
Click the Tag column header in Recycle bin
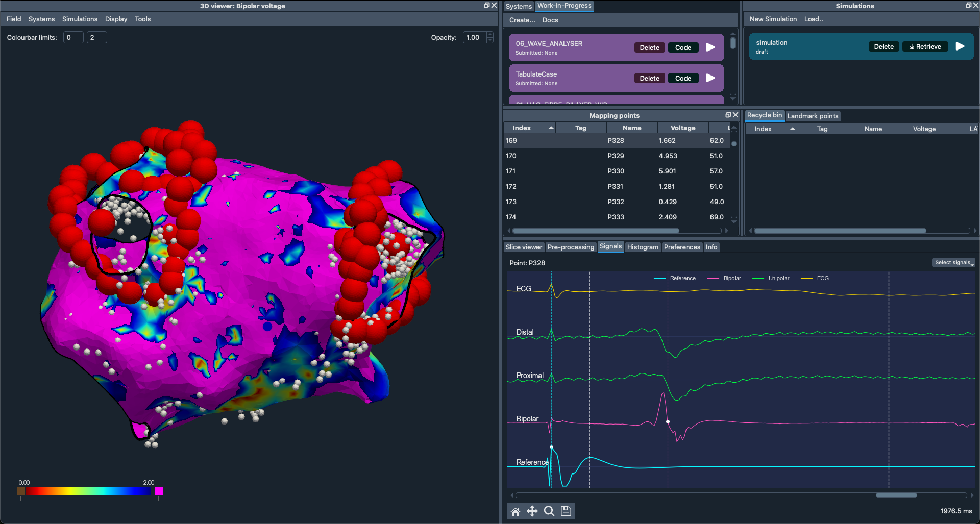822,129
